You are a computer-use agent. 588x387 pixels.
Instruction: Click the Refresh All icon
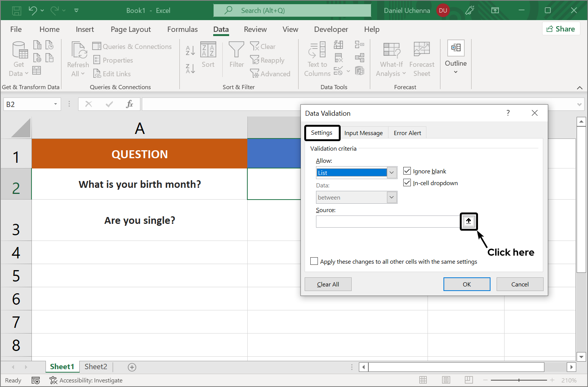pyautogui.click(x=77, y=58)
